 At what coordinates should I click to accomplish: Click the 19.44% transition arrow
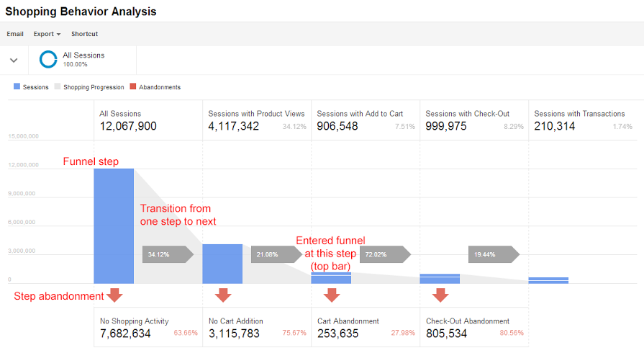494,254
